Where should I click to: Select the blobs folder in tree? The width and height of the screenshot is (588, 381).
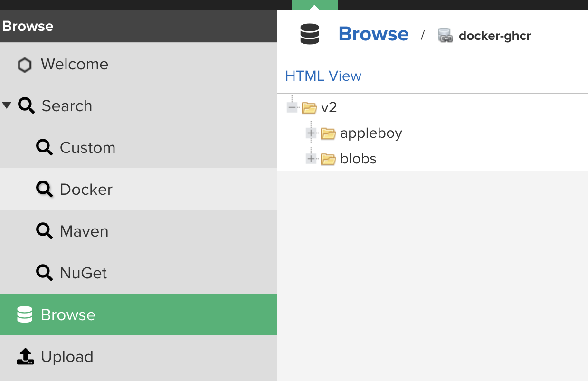(x=358, y=159)
